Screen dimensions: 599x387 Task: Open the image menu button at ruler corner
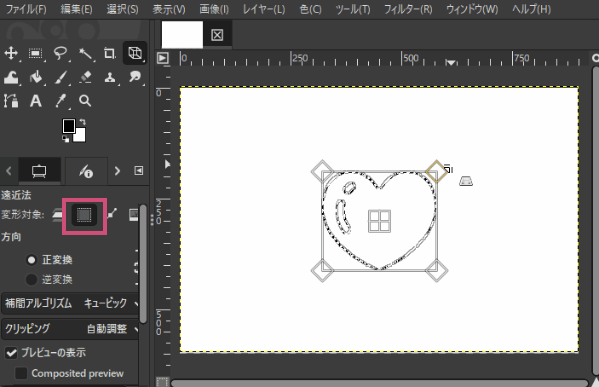click(163, 58)
